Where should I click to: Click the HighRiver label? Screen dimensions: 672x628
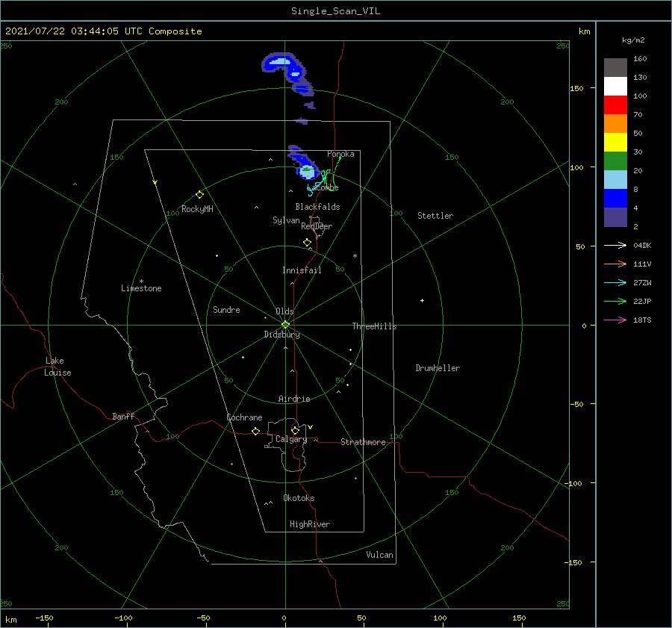(x=310, y=524)
